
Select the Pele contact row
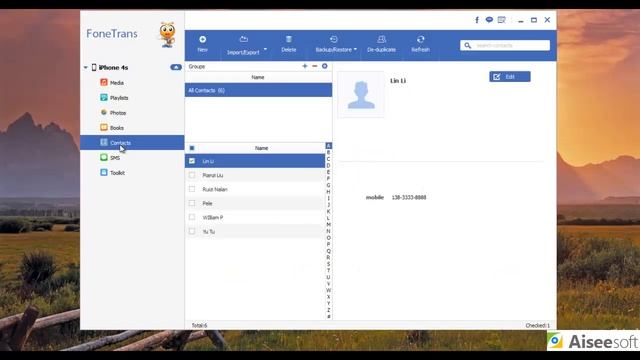(255, 203)
